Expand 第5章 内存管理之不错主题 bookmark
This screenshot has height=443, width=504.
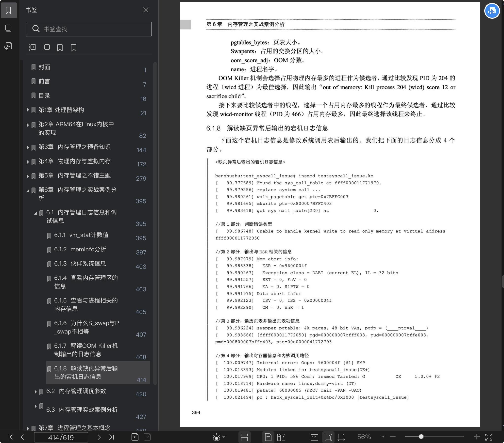coord(28,176)
